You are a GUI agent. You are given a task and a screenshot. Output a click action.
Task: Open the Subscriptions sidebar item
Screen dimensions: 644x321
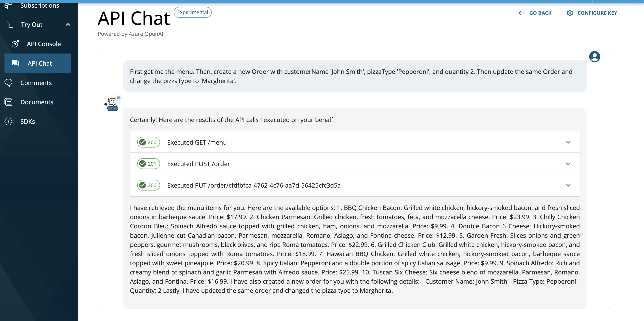point(39,6)
